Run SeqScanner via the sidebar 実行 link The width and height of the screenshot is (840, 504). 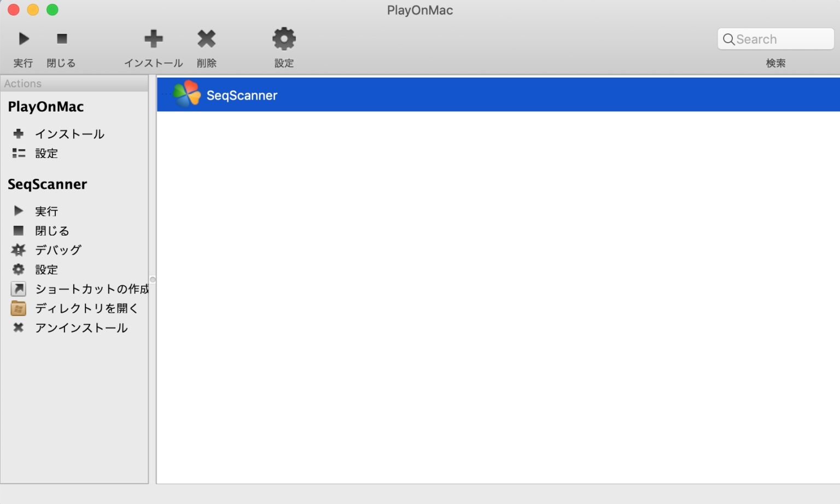[46, 210]
